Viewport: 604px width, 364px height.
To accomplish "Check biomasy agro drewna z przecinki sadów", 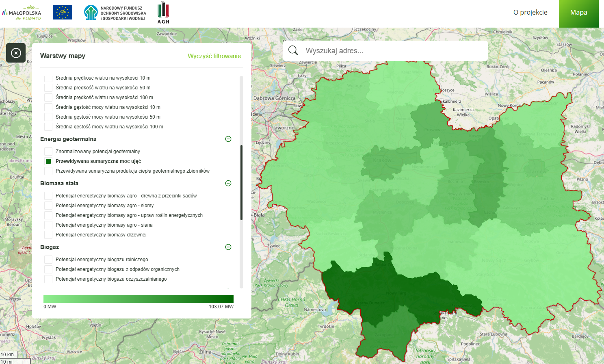I will [48, 196].
